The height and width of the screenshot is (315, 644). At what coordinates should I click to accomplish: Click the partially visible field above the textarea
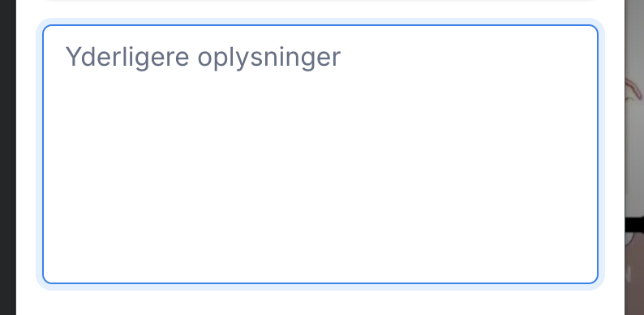pyautogui.click(x=320, y=2)
